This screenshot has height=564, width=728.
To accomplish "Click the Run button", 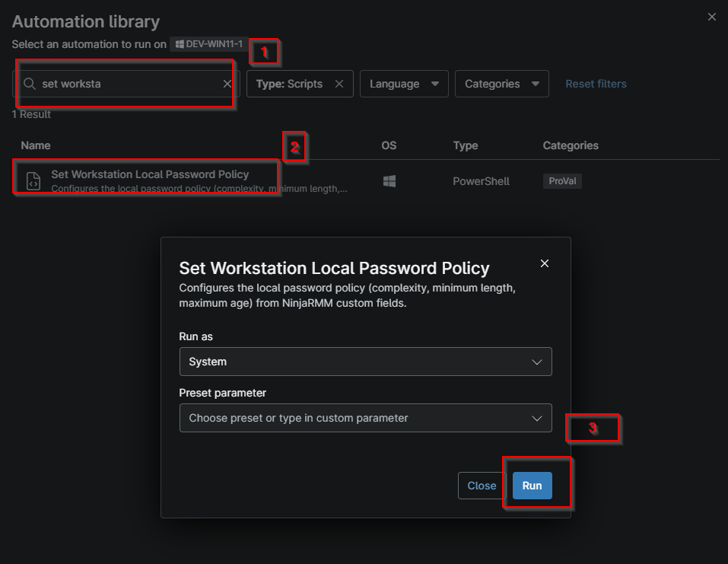I will 532,486.
